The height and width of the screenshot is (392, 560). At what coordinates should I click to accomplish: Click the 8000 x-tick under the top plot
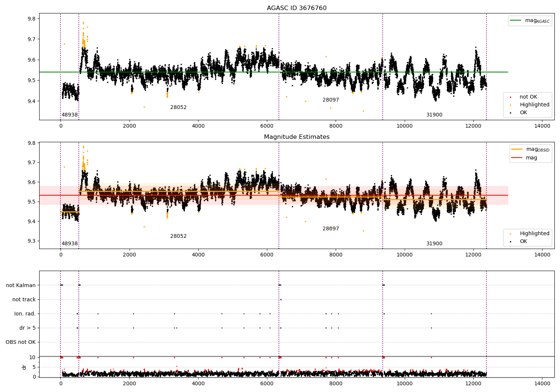(336, 126)
